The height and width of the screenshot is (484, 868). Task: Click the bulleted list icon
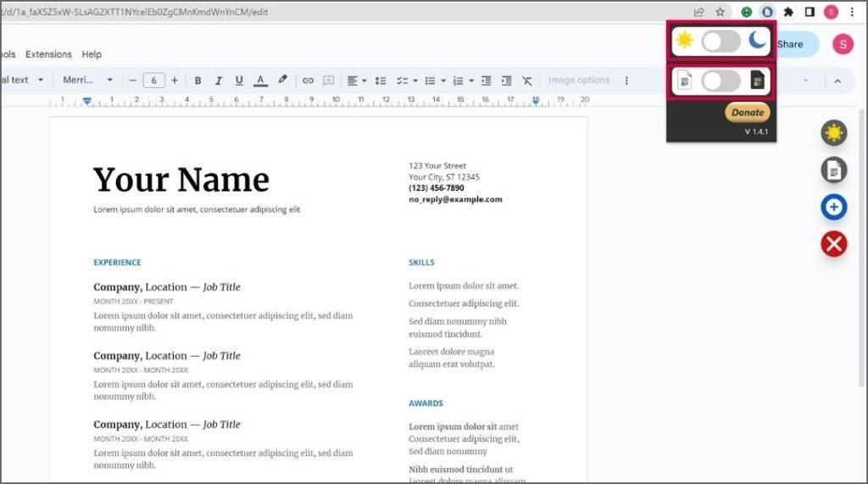tap(430, 81)
